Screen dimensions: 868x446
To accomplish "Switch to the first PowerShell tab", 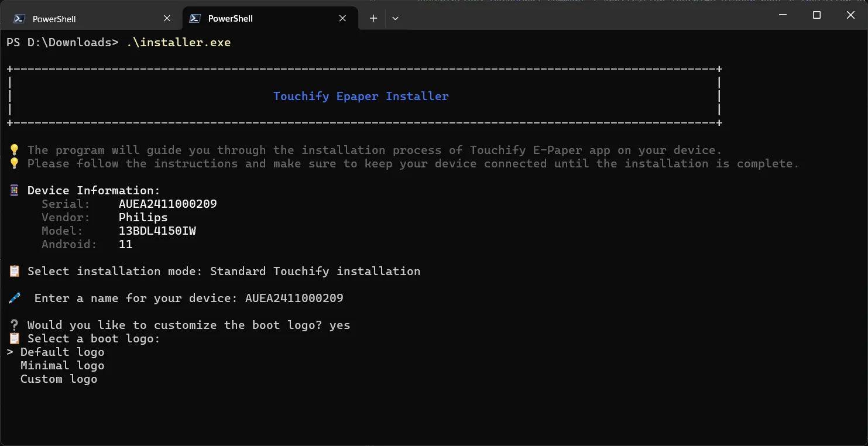I will coord(92,19).
